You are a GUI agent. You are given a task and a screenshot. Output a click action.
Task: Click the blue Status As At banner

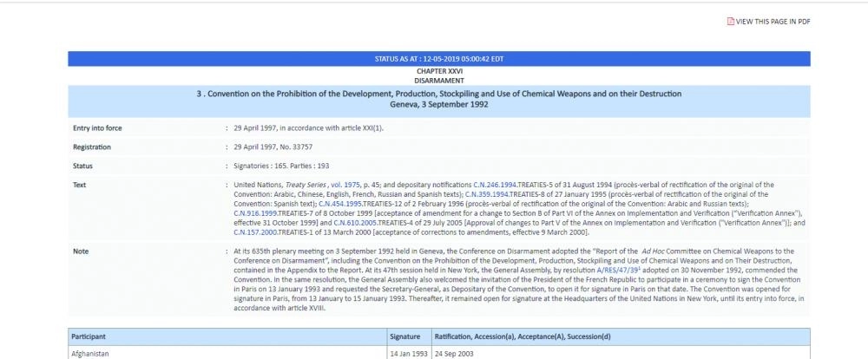438,59
